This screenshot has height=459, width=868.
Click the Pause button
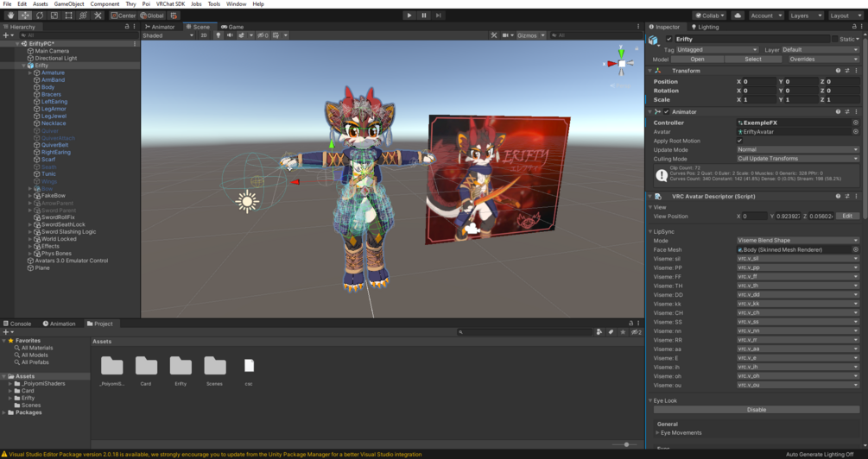click(424, 16)
